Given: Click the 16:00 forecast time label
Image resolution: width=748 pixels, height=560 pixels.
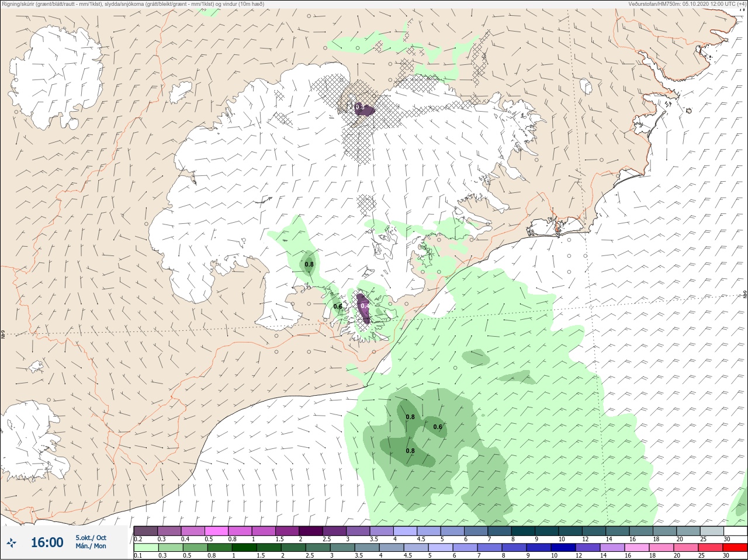Looking at the screenshot, I should coord(47,542).
